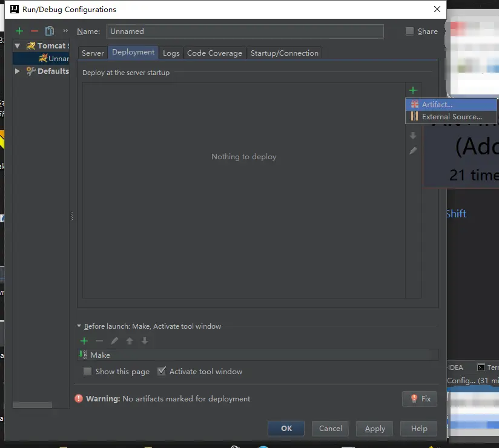Image resolution: width=499 pixels, height=448 pixels.
Task: Edit the before launch task
Action: tap(114, 341)
